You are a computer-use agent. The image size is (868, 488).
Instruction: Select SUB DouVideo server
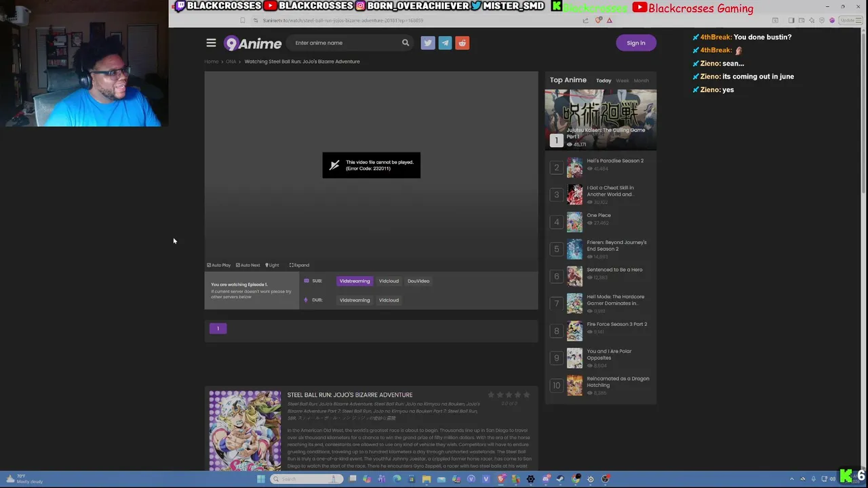418,281
